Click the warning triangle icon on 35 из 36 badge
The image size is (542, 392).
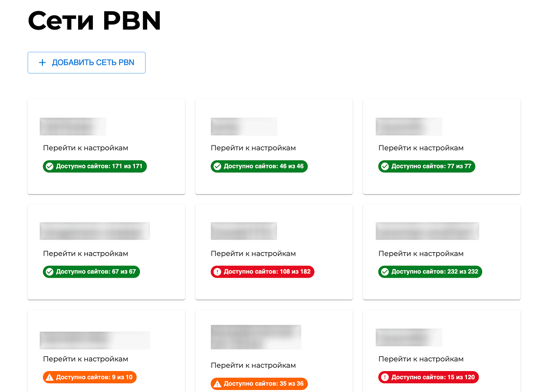[217, 384]
